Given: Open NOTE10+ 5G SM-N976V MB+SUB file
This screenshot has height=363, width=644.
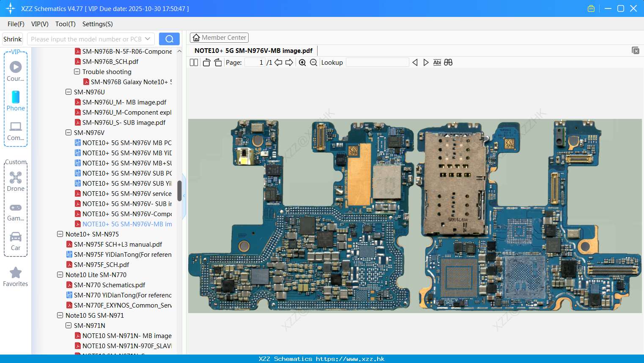Looking at the screenshot, I should [x=127, y=163].
